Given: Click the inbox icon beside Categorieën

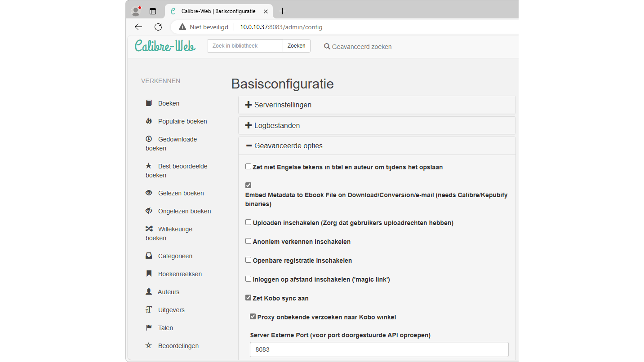Looking at the screenshot, I should point(149,256).
